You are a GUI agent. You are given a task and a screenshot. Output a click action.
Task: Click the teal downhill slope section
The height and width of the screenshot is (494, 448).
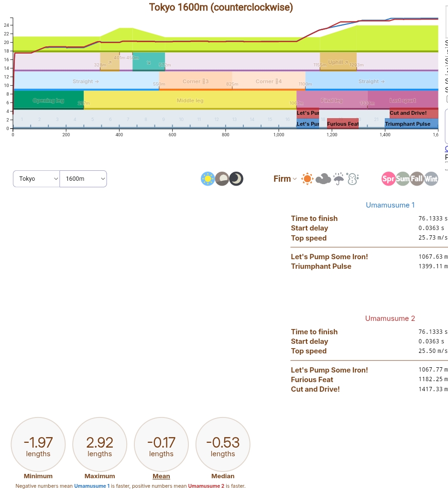pyautogui.click(x=148, y=62)
